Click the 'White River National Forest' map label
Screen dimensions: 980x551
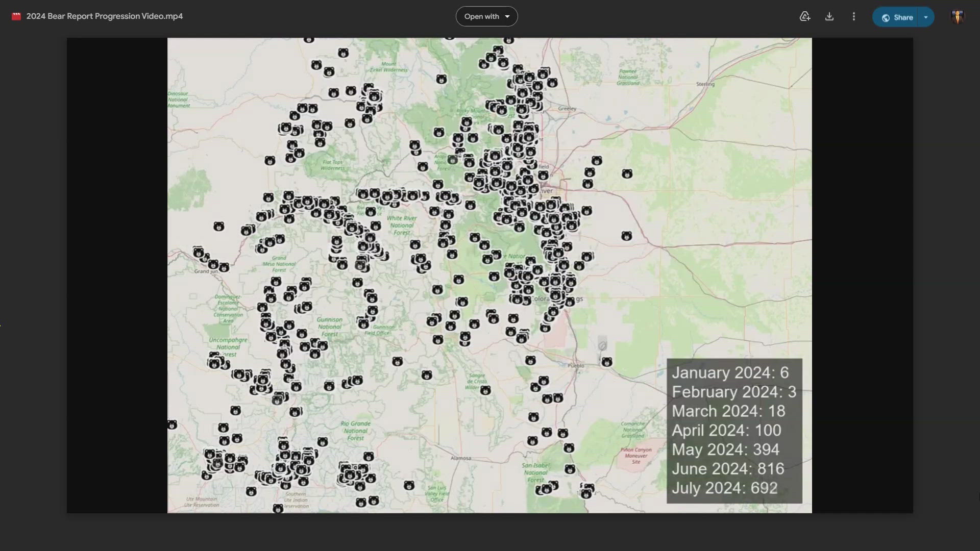click(x=402, y=225)
